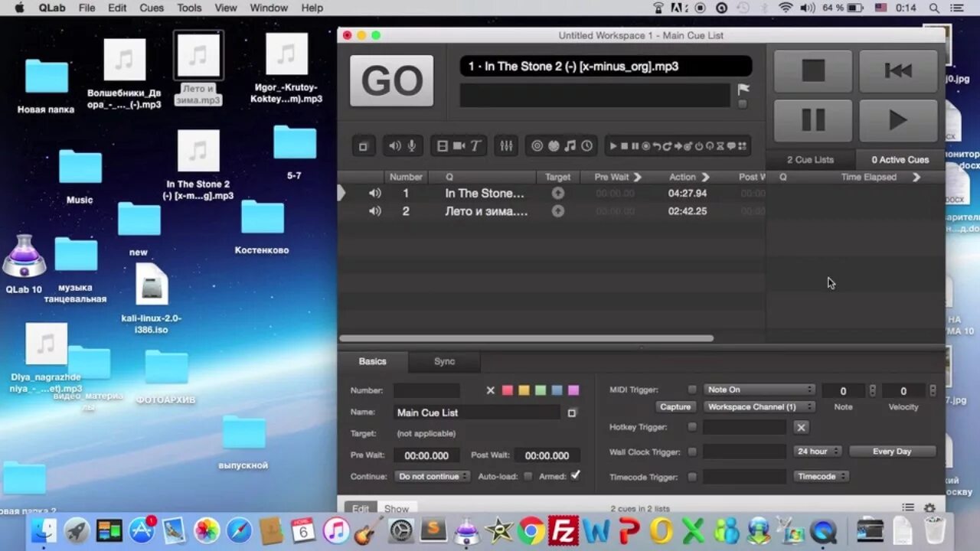Open the notes popout icon beside the Name field
The height and width of the screenshot is (551, 980).
(x=571, y=412)
